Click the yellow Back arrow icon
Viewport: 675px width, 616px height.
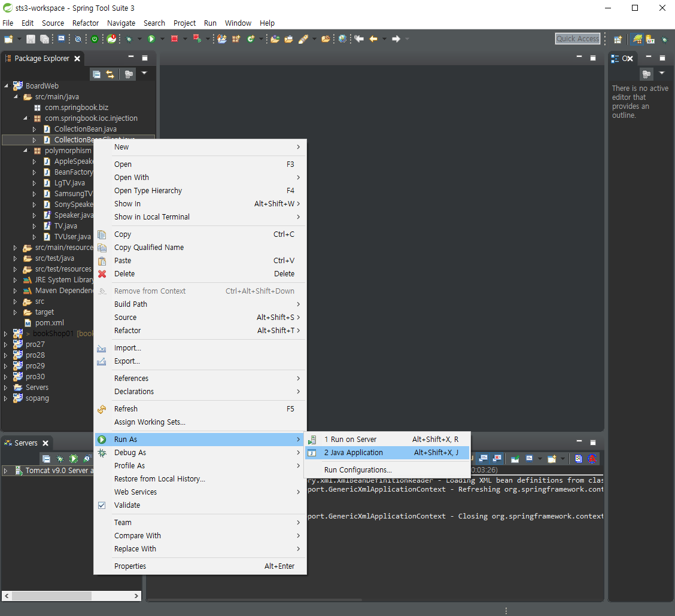pos(373,39)
